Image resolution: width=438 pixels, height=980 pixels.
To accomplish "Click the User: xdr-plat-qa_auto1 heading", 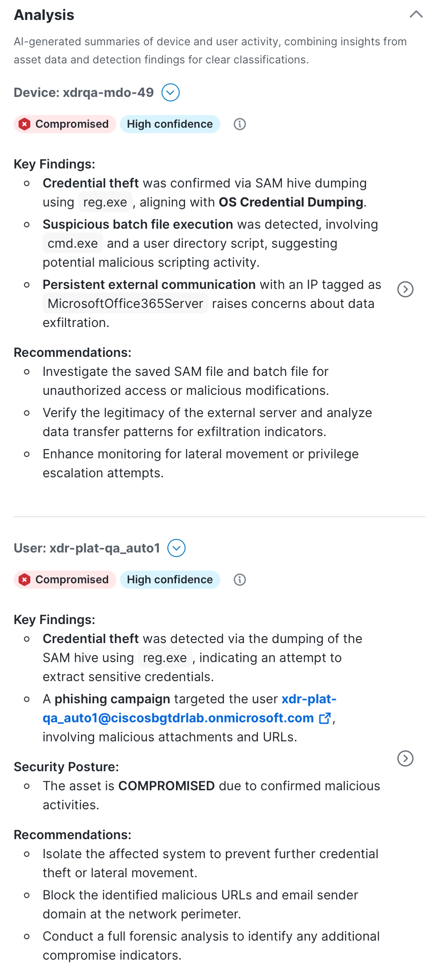I will 87,548.
